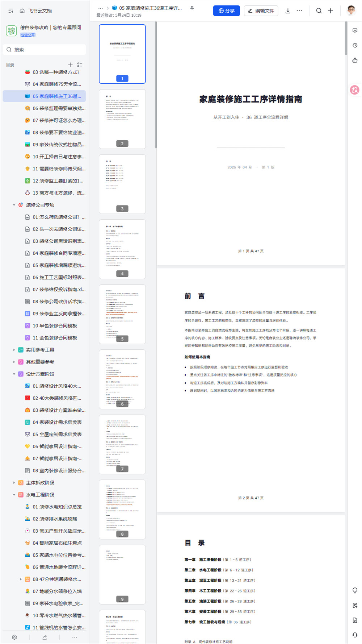This screenshot has height=644, width=362.
Task: Create a new document using the plus icon
Action: 331,11
